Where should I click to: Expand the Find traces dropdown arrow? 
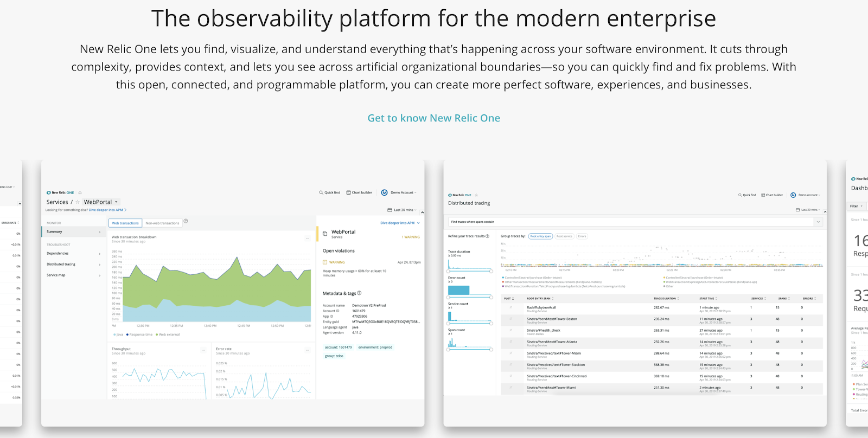[818, 222]
